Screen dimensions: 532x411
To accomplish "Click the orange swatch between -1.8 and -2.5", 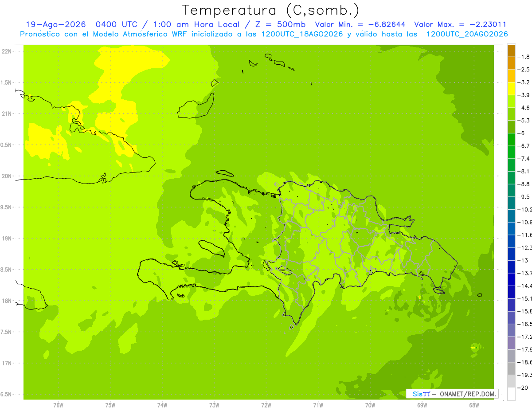I will [x=511, y=63].
